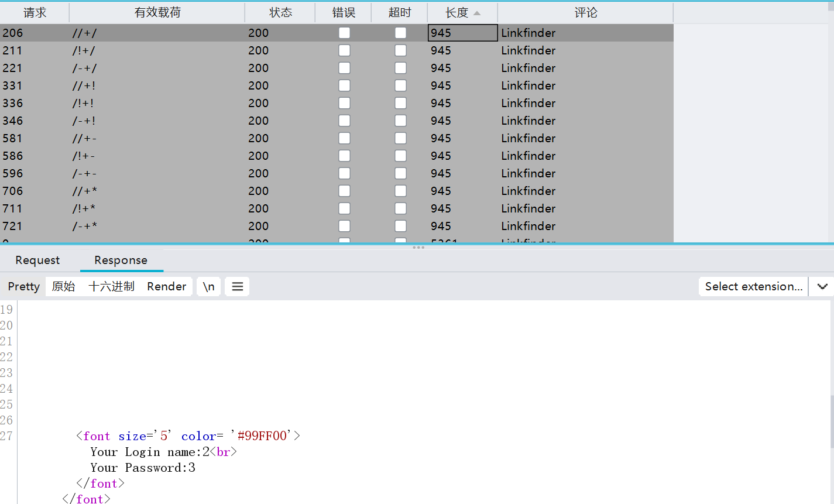Viewport: 834px width, 504px height.
Task: Click 'Your Password:3' line in response
Action: (x=143, y=468)
